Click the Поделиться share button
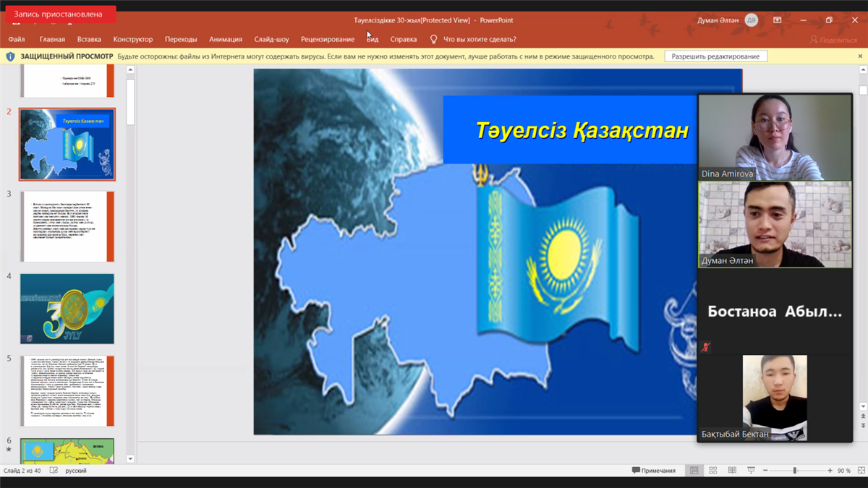Screen dimensions: 868x488 click(834, 40)
